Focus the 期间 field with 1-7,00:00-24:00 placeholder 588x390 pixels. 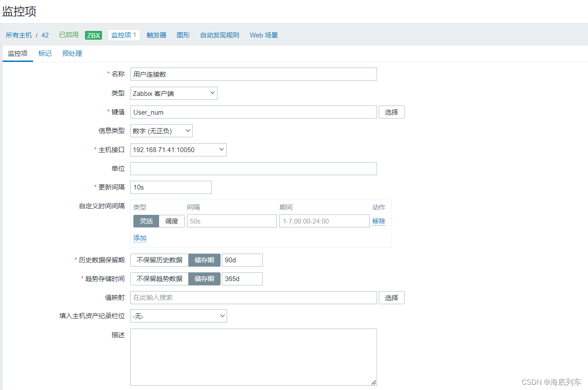324,221
